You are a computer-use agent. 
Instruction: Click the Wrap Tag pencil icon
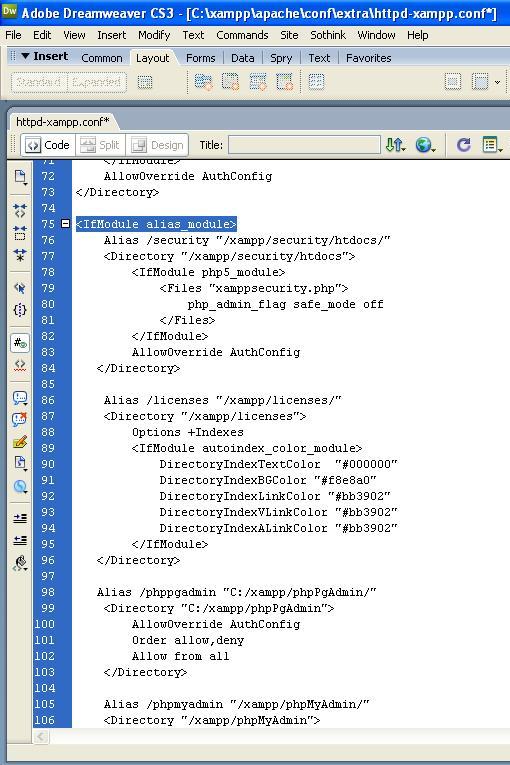pyautogui.click(x=20, y=442)
